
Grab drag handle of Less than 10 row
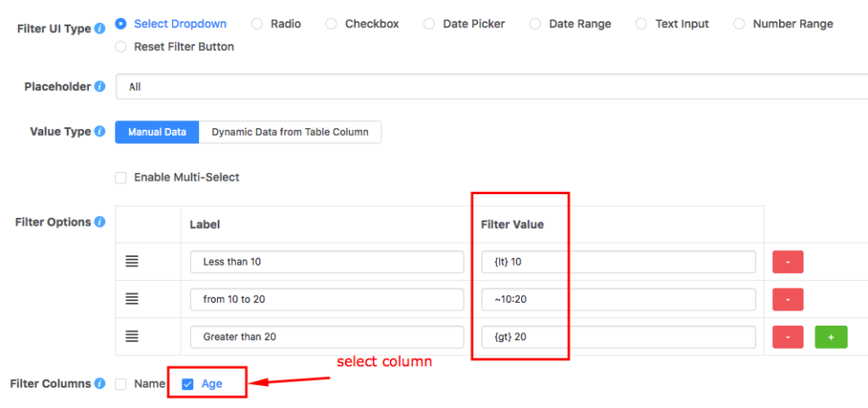[132, 262]
